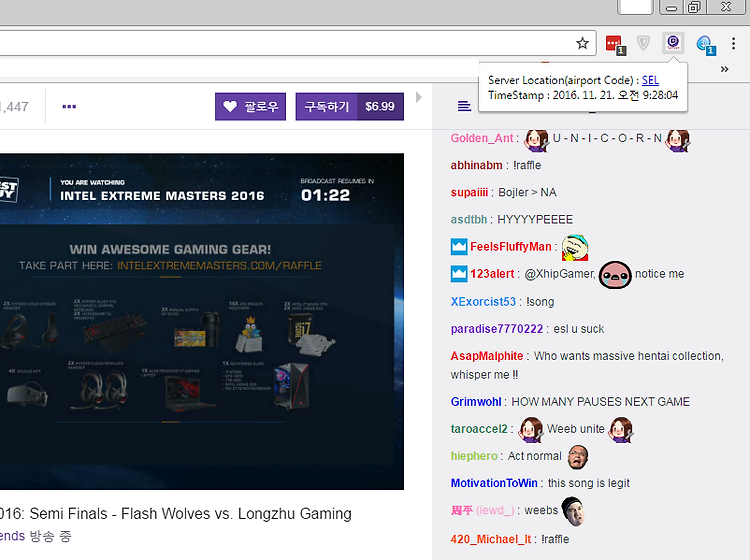Bookmark this page with the star icon
Viewport: 750px width, 560px height.
582,44
